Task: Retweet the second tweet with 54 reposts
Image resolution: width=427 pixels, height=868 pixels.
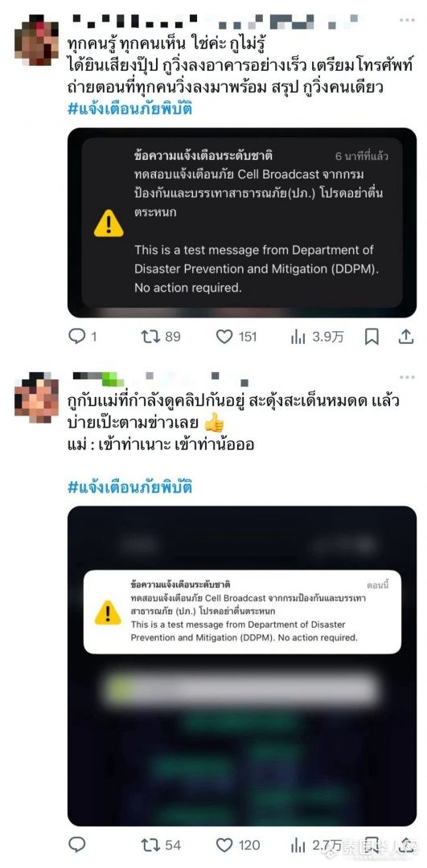Action: click(161, 845)
